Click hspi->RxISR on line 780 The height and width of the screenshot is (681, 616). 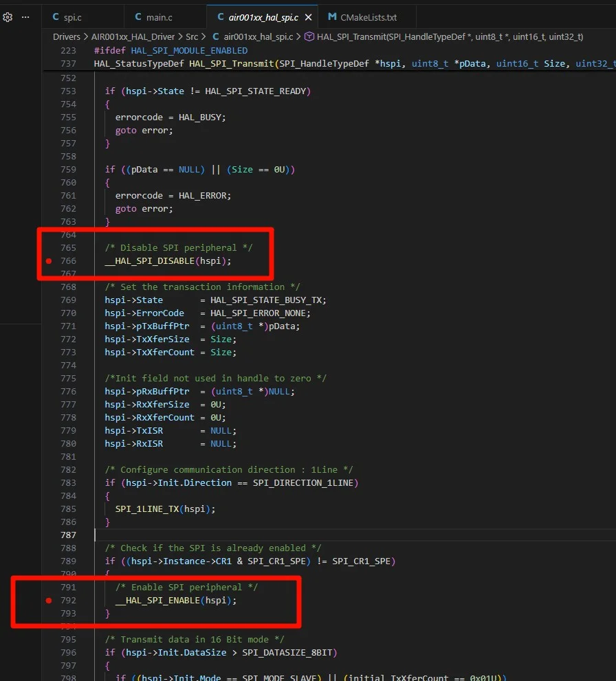click(x=134, y=444)
